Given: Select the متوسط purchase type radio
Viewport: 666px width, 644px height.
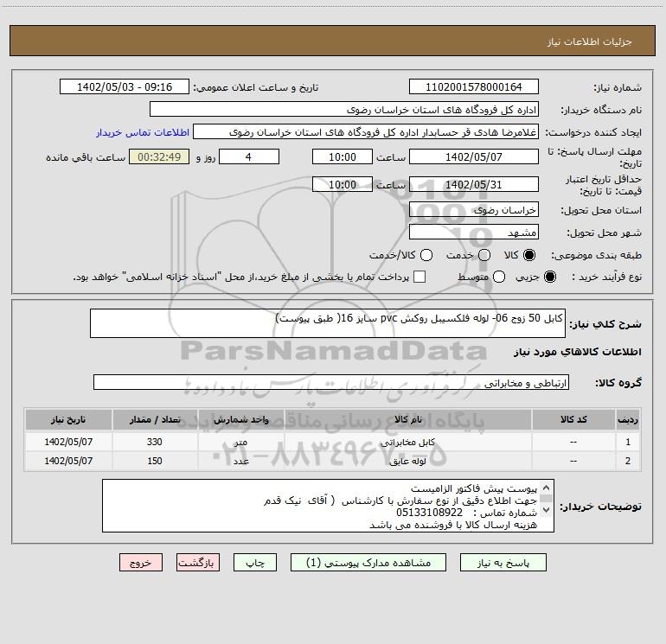Looking at the screenshot, I should [499, 277].
